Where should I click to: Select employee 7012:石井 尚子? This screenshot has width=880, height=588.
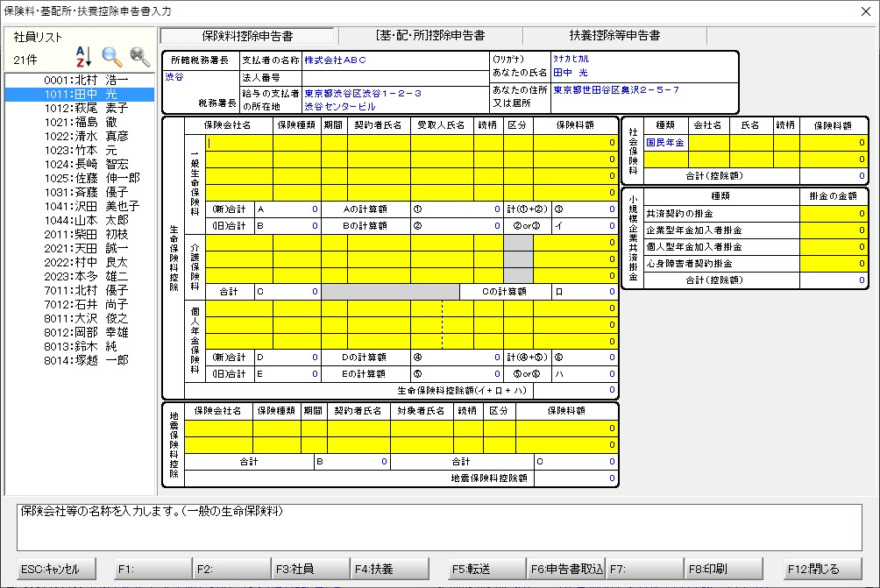pyautogui.click(x=80, y=305)
